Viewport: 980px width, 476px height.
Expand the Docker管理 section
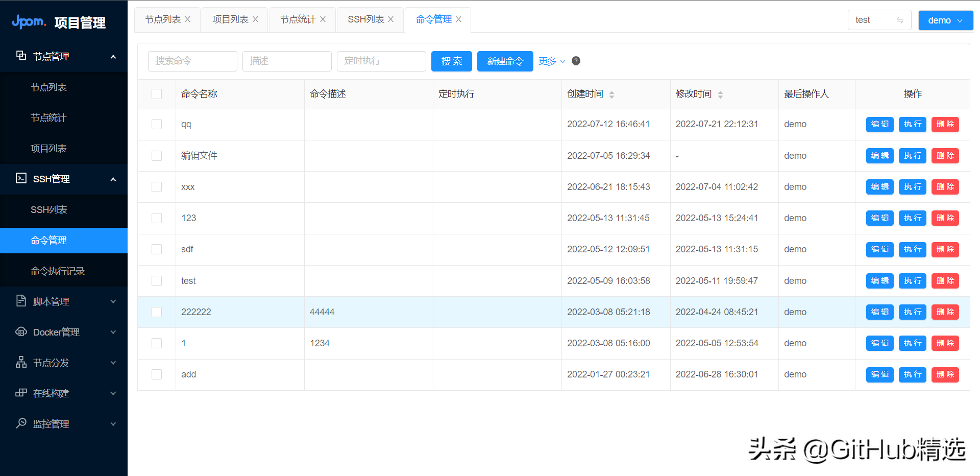click(113, 332)
